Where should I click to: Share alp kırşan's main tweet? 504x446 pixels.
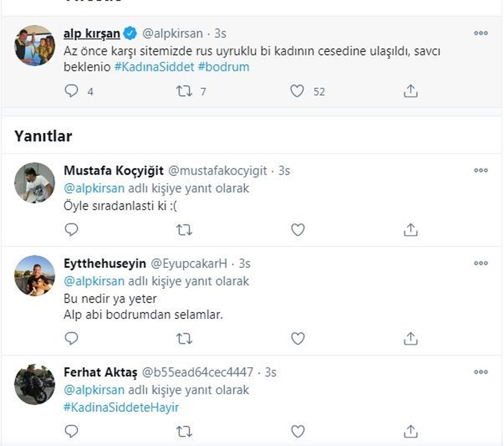tap(410, 91)
